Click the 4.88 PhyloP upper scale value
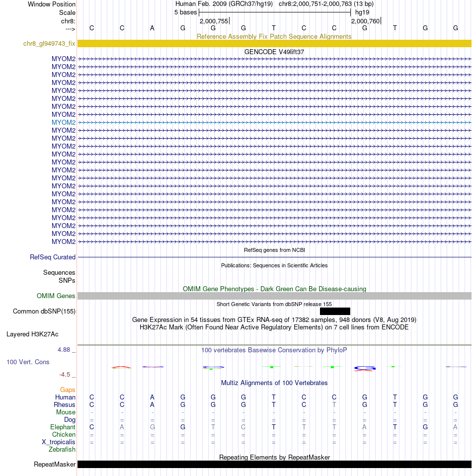The width and height of the screenshot is (472, 476). (64, 350)
